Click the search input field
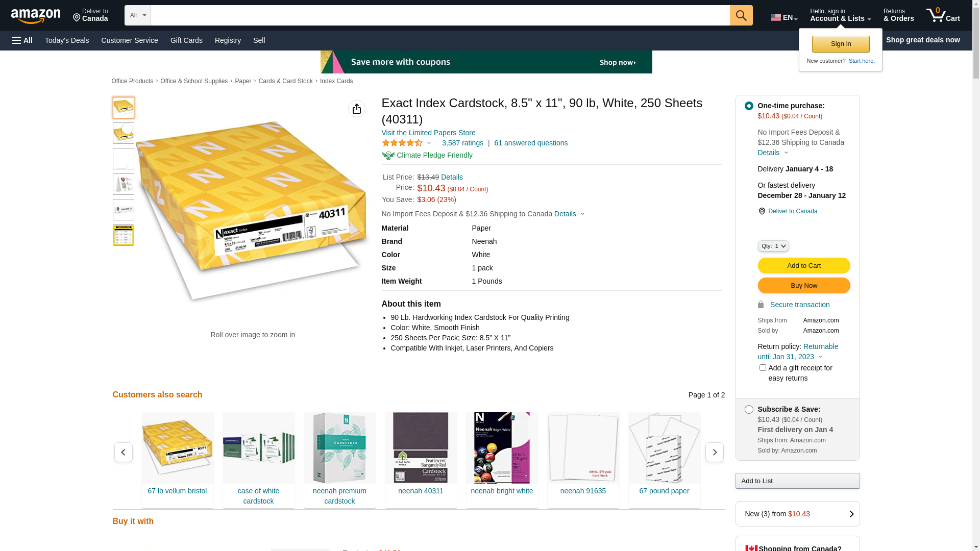 coord(440,15)
